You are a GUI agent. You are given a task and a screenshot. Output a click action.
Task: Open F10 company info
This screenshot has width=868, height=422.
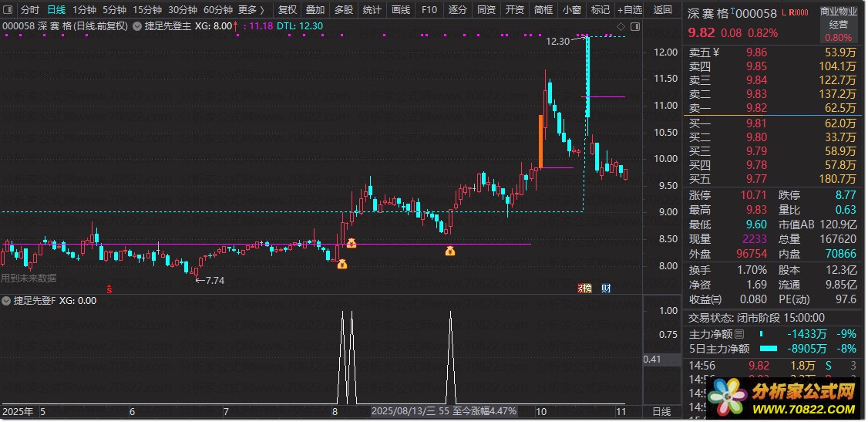click(x=429, y=9)
